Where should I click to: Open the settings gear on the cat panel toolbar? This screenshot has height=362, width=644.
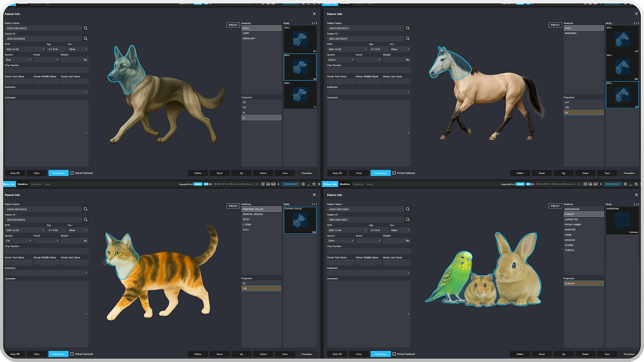click(x=303, y=184)
